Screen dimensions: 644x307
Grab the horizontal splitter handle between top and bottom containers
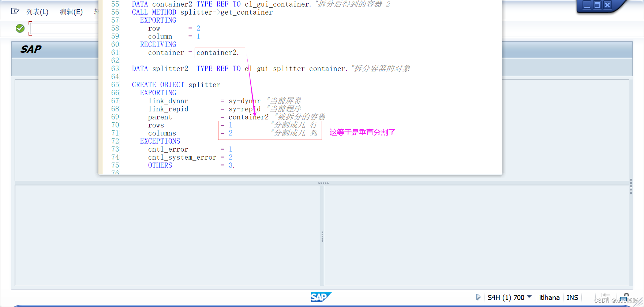coord(323,183)
